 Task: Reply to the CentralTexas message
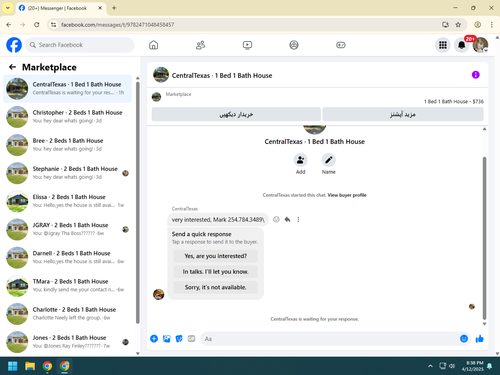(x=287, y=219)
